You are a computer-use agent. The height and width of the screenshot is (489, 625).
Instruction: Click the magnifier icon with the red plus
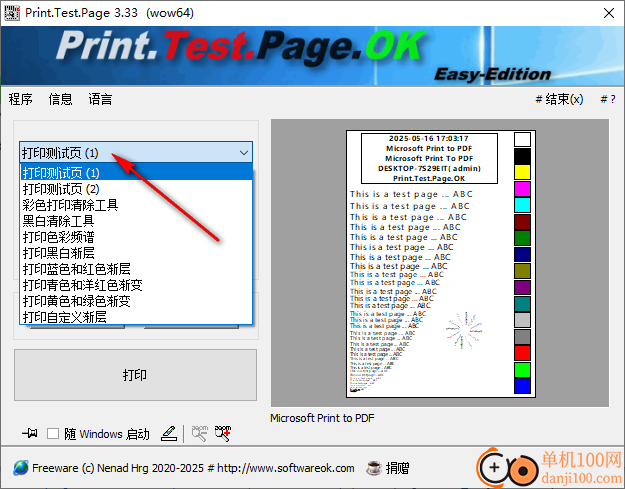coord(223,433)
